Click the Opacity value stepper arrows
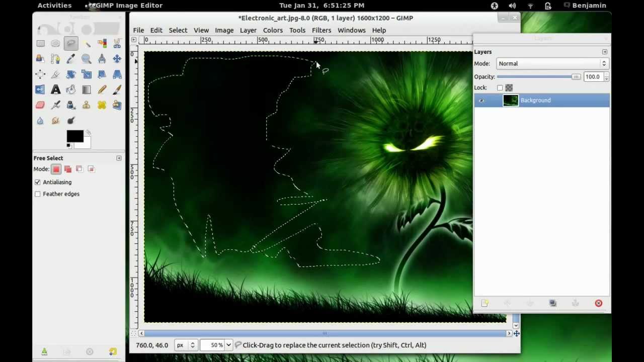This screenshot has height=362, width=644. (606, 77)
